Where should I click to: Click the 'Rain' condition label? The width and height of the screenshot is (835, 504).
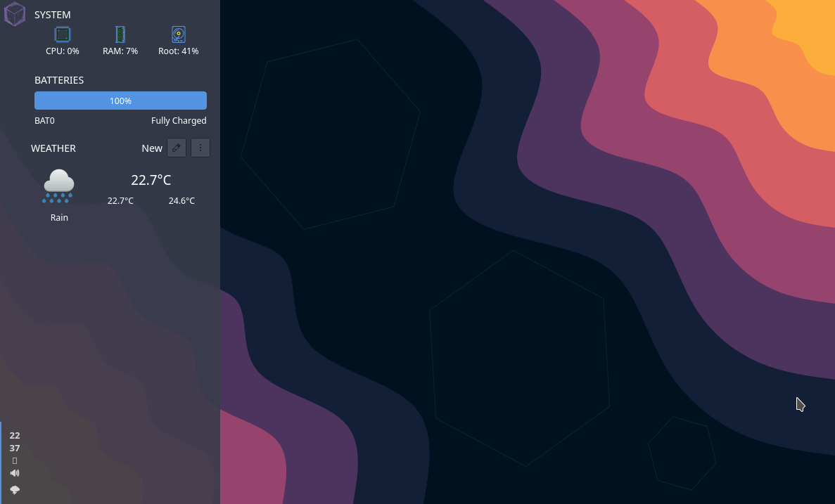tap(58, 217)
